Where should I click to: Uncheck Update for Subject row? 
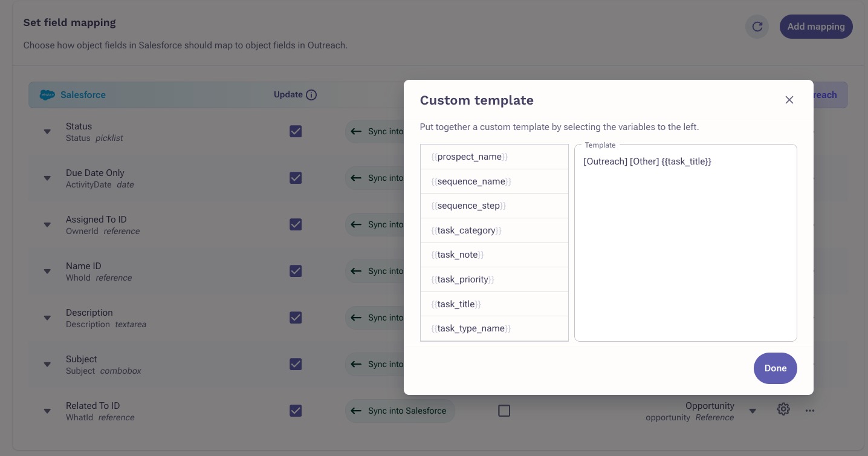tap(296, 364)
